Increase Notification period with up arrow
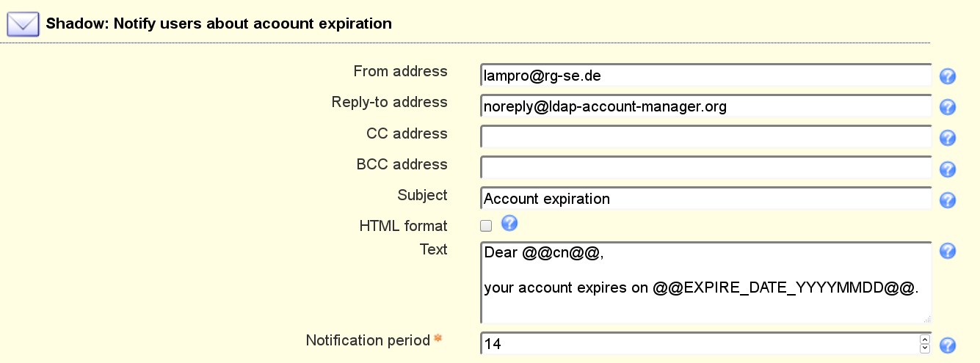980x363 pixels. tap(924, 339)
